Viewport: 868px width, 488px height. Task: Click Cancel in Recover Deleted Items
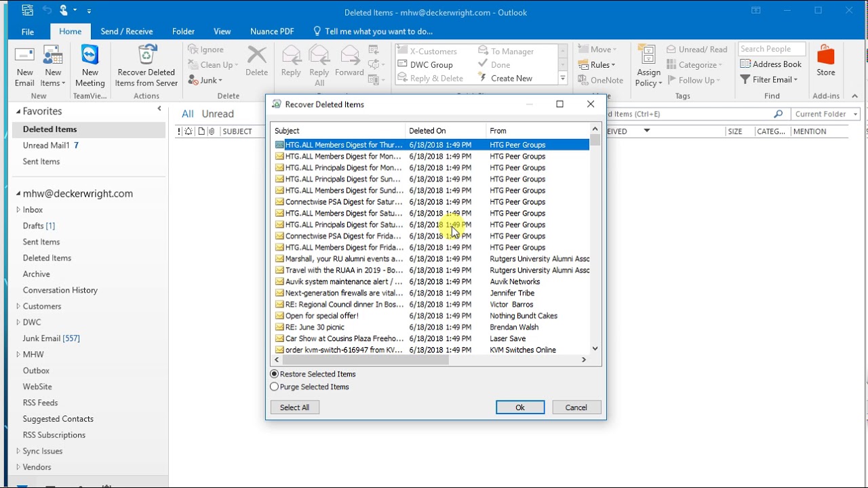coord(576,407)
